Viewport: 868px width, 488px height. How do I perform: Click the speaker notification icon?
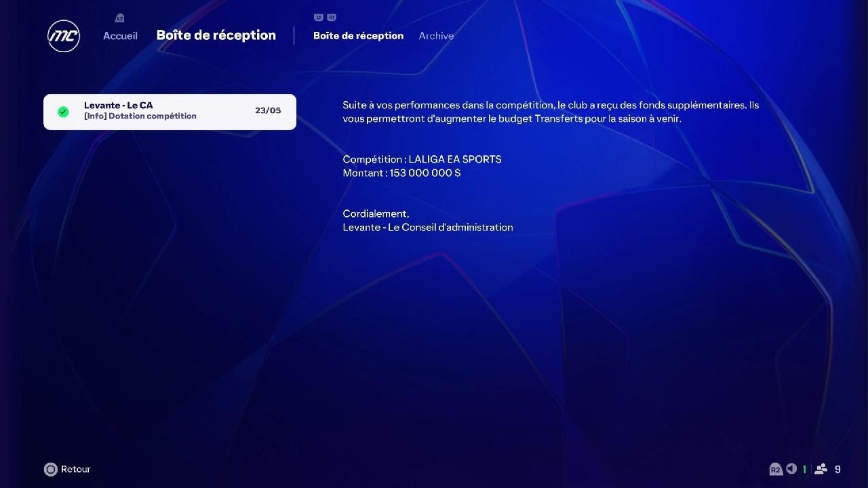[x=791, y=469]
